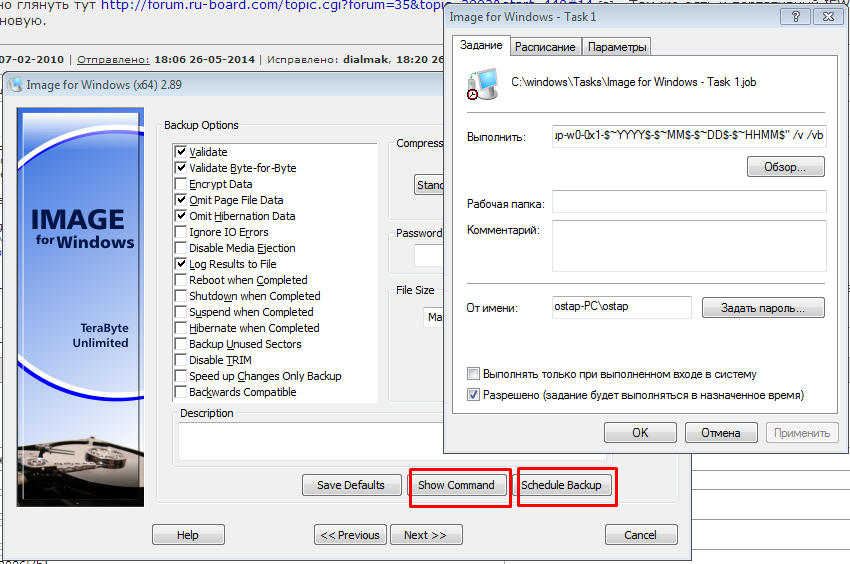Image resolution: width=850 pixels, height=564 pixels.
Task: Enable the Encrypt Data checkbox
Action: [181, 183]
